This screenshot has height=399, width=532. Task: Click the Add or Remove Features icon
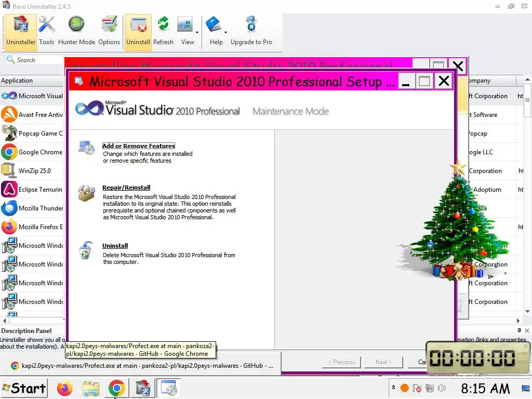(x=87, y=148)
